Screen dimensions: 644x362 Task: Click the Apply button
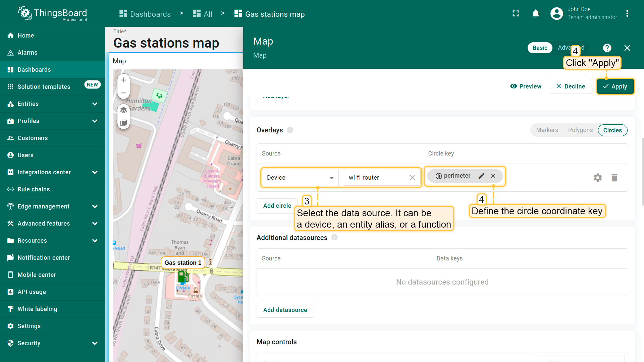pyautogui.click(x=615, y=86)
